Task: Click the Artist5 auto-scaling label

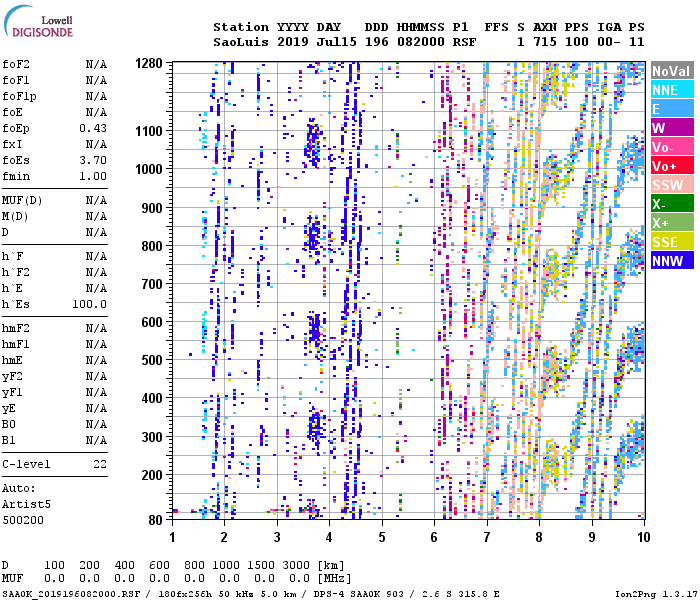Action: (x=26, y=504)
